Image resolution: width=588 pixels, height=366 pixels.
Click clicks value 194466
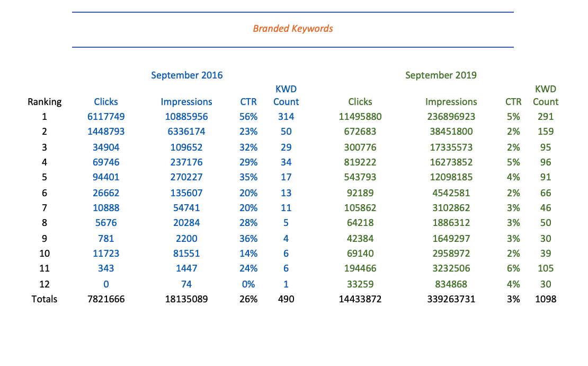tap(360, 268)
